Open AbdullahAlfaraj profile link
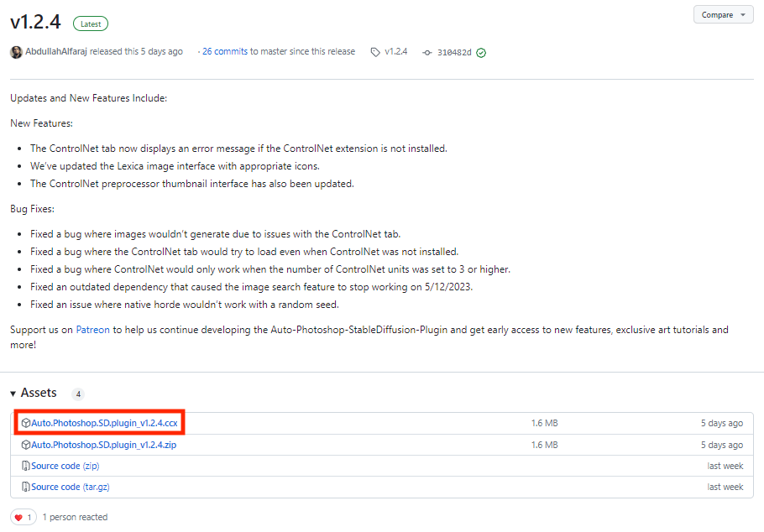 click(56, 52)
